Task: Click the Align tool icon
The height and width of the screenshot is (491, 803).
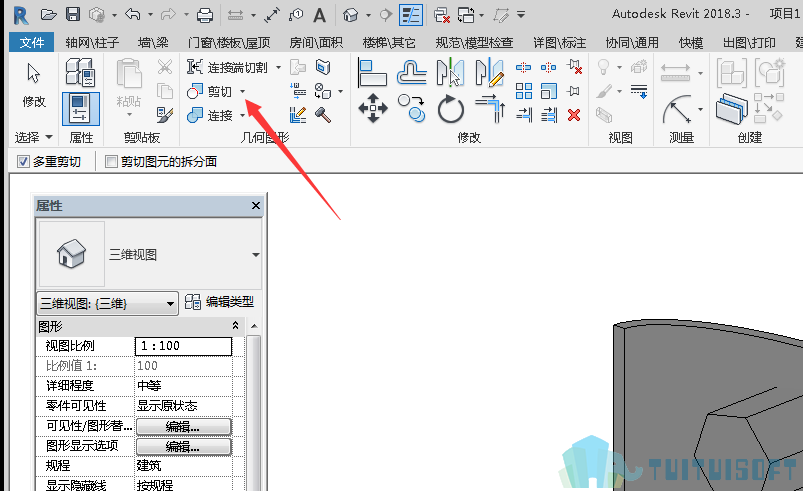Action: coord(372,72)
